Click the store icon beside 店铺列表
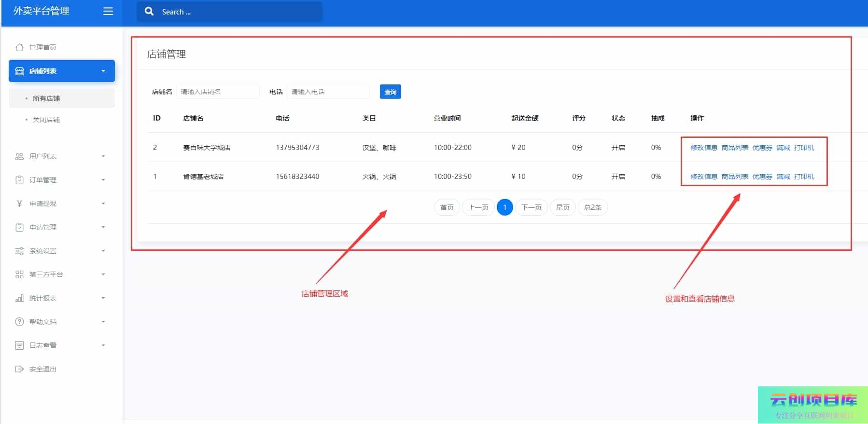This screenshot has height=424, width=868. tap(19, 71)
